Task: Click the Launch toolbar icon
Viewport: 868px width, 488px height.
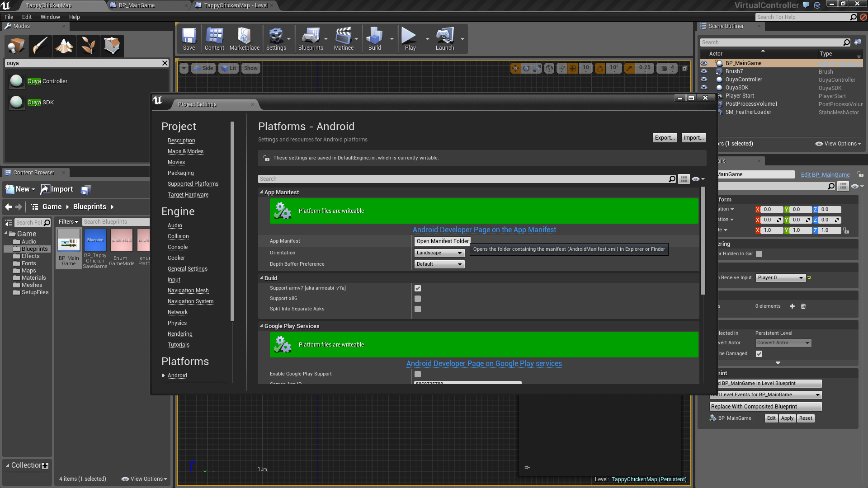Action: (445, 39)
